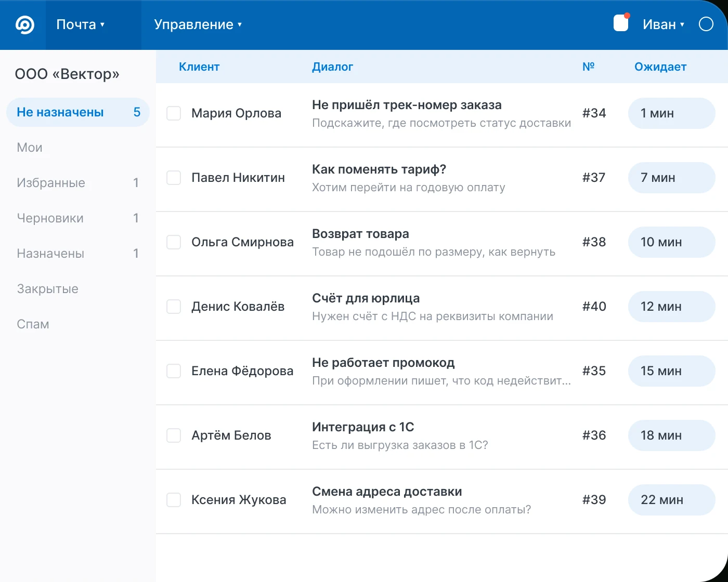
Task: Click the 10 мин waiting badge
Action: (672, 242)
